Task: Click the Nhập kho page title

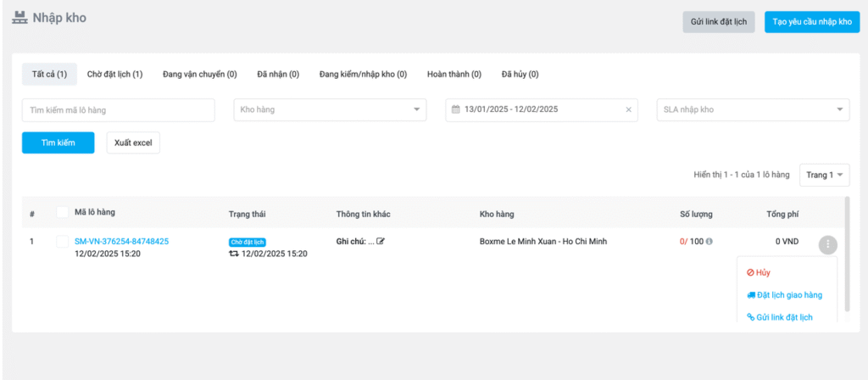Action: [59, 18]
